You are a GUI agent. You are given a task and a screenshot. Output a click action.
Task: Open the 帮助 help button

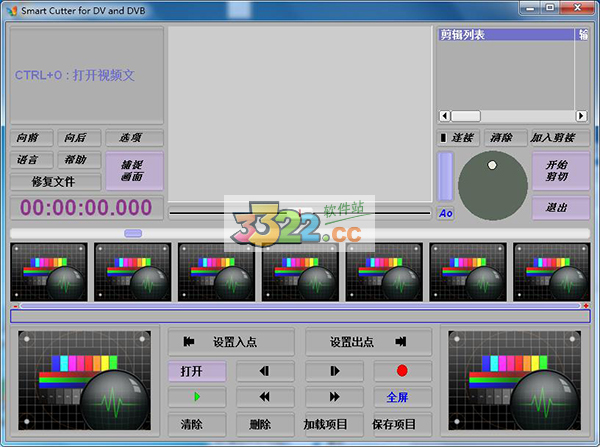[79, 160]
